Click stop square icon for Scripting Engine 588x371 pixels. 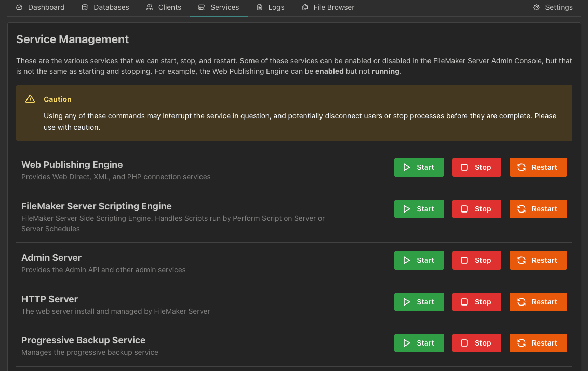pyautogui.click(x=464, y=209)
